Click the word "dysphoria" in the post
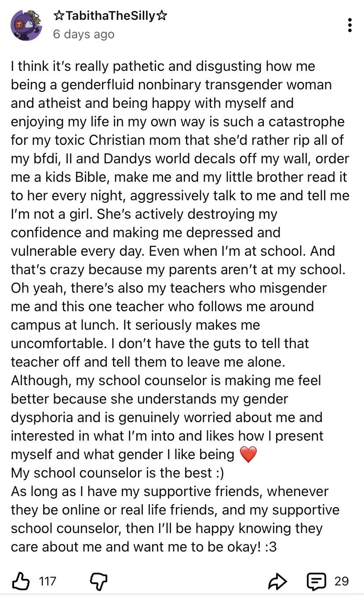 (46, 417)
